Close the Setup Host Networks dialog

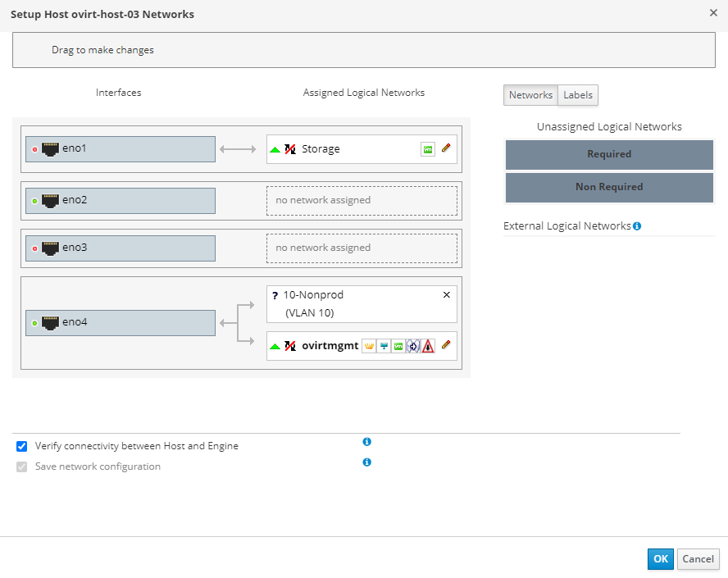713,13
